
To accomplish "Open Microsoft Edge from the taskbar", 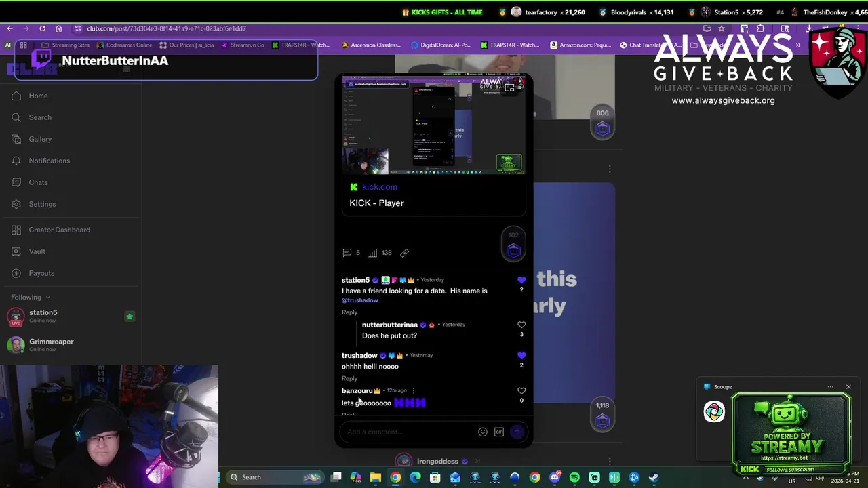I will coord(415,477).
